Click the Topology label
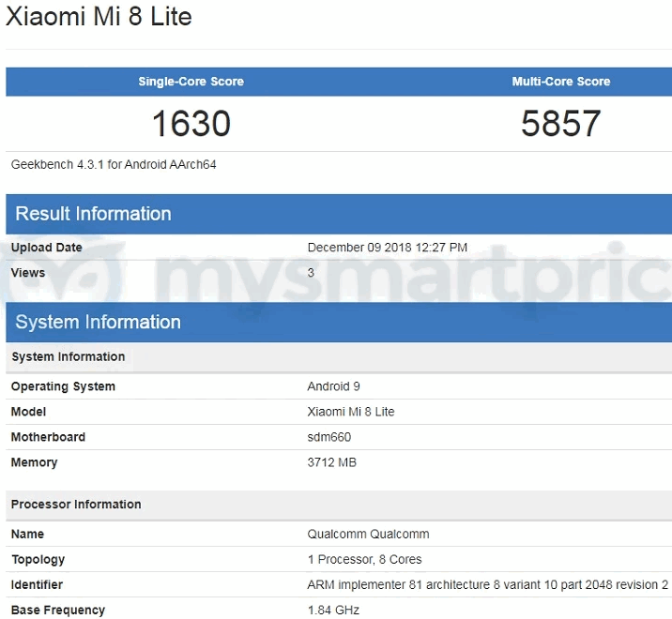This screenshot has width=672, height=619. point(38,560)
